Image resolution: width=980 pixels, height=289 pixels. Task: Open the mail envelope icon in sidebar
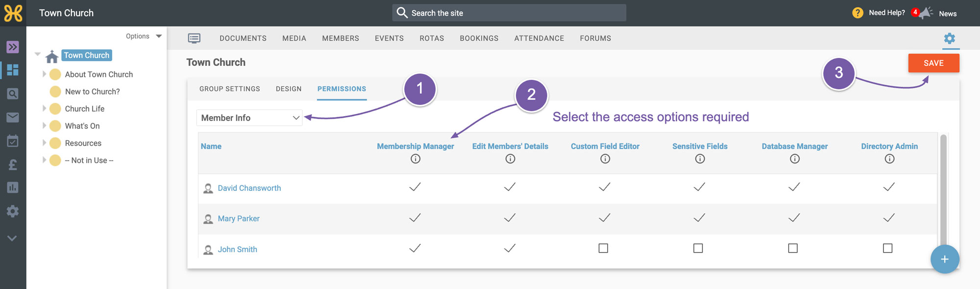click(x=13, y=117)
